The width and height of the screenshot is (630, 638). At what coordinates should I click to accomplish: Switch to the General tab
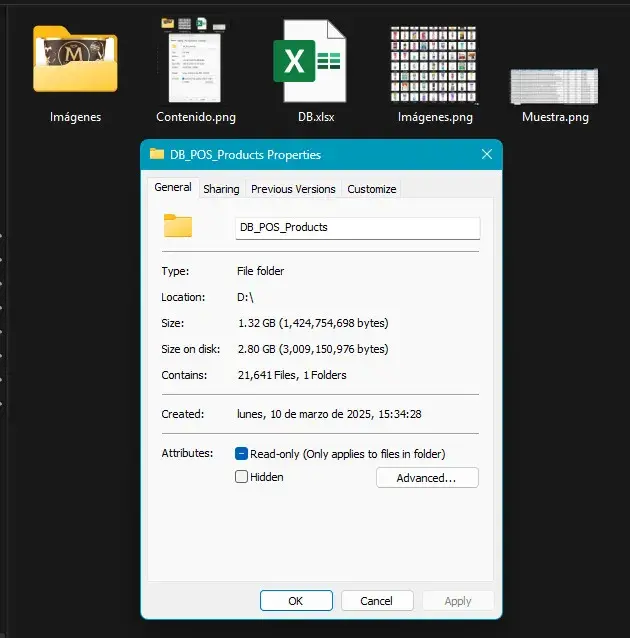pos(173,188)
